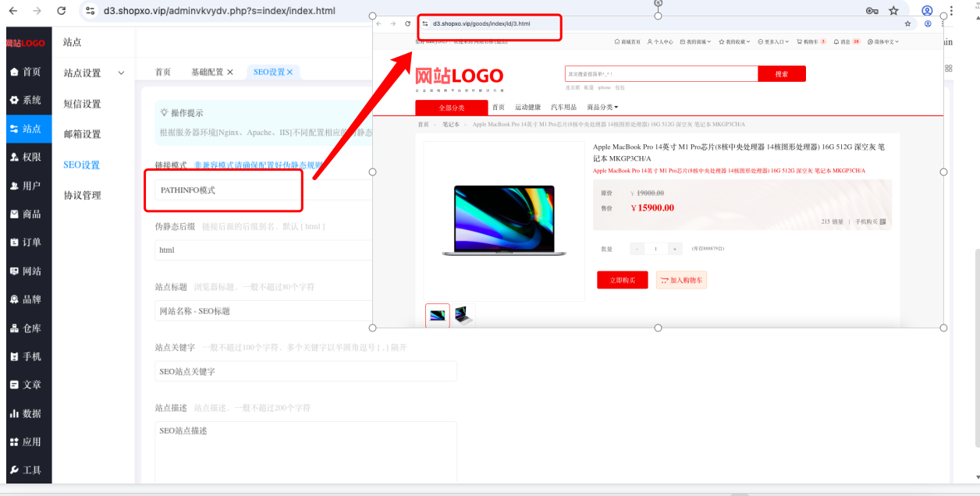This screenshot has width=980, height=496.
Task: Open 短信设置 in the 站点 submenu
Action: [82, 104]
